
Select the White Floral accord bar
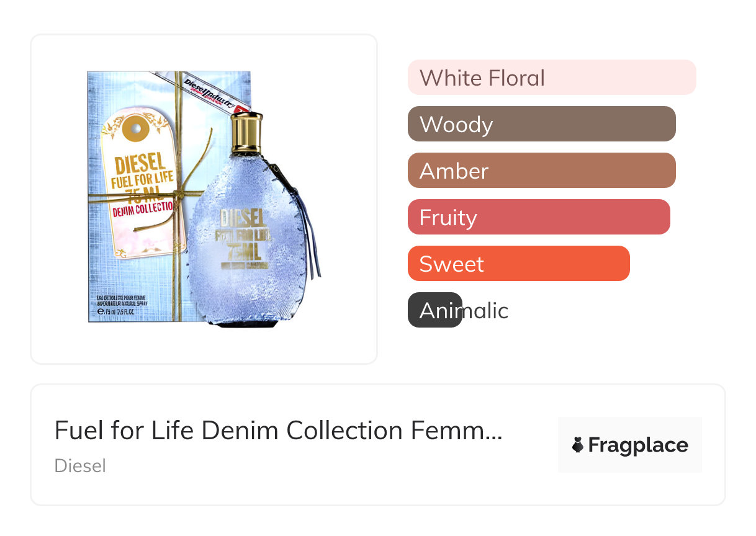[x=551, y=78]
